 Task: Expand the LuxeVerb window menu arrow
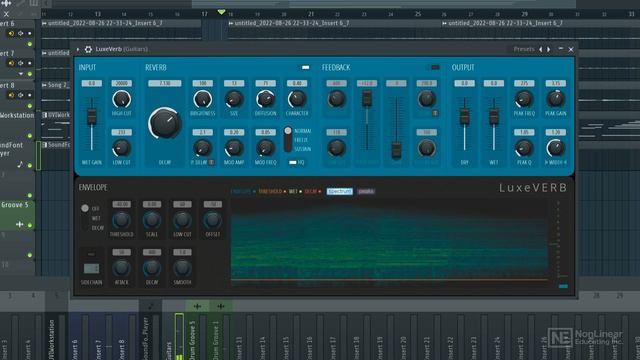pyautogui.click(x=78, y=49)
